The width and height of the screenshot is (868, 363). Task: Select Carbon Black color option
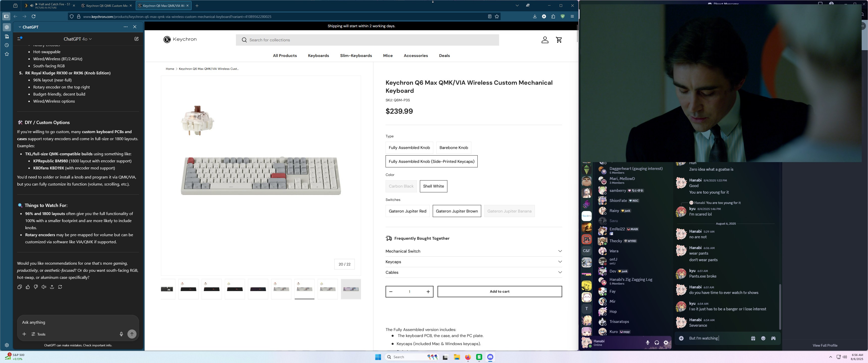[x=401, y=186]
